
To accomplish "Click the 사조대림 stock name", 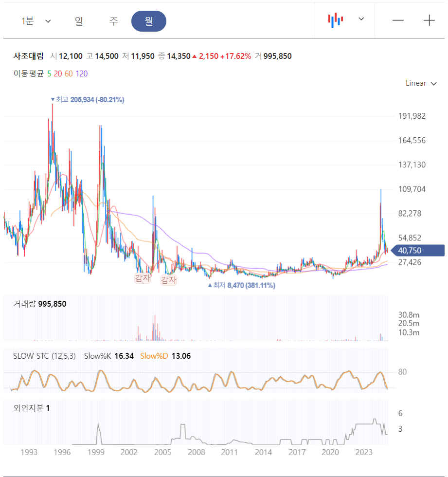I will (28, 56).
